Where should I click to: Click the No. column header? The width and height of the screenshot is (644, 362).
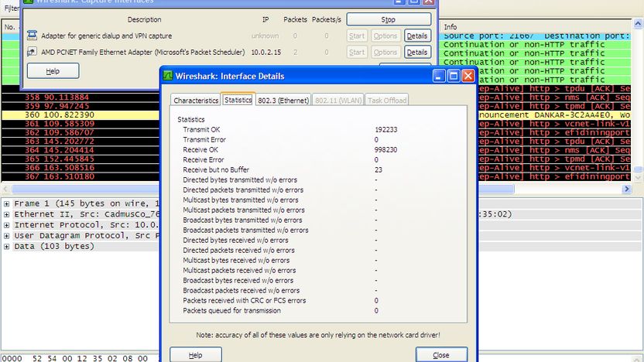point(10,26)
